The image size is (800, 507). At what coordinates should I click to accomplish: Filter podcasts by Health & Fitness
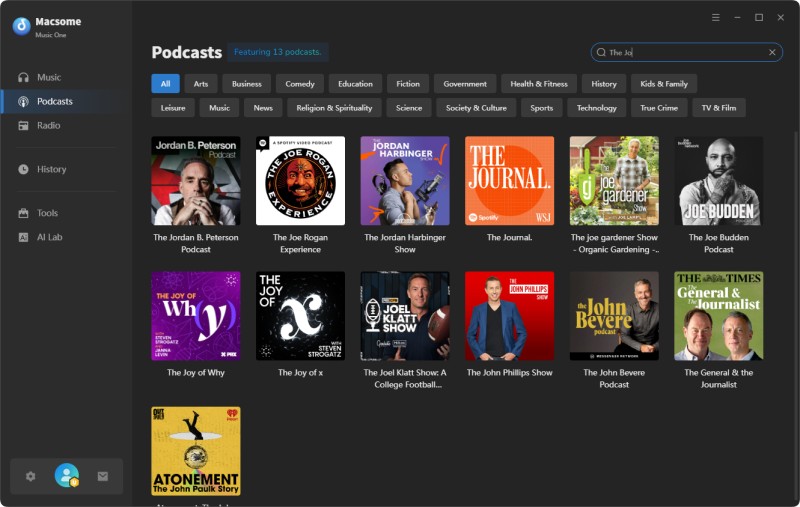539,84
